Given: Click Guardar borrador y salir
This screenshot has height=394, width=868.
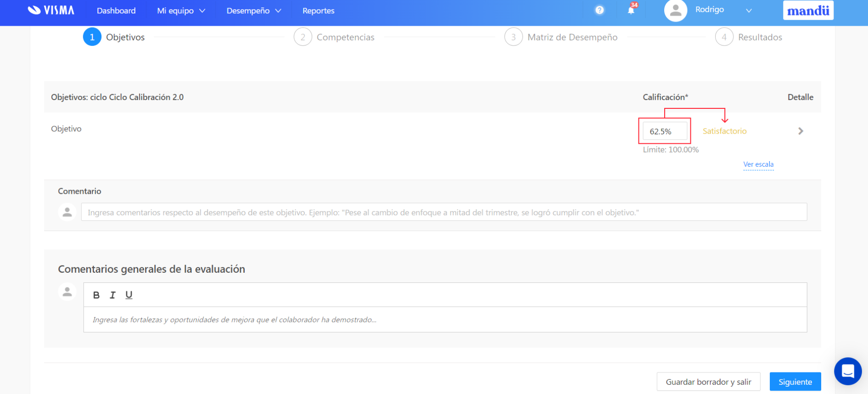Looking at the screenshot, I should [708, 382].
